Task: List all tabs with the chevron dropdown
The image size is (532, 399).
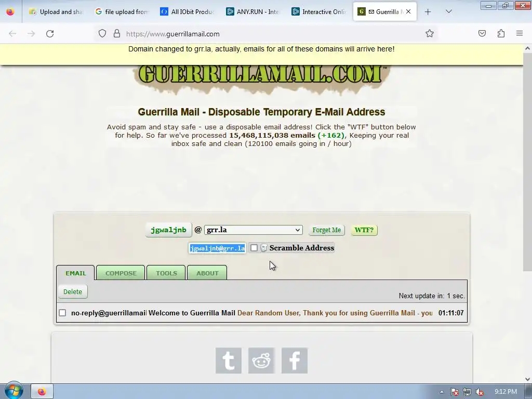Action: coord(448,12)
